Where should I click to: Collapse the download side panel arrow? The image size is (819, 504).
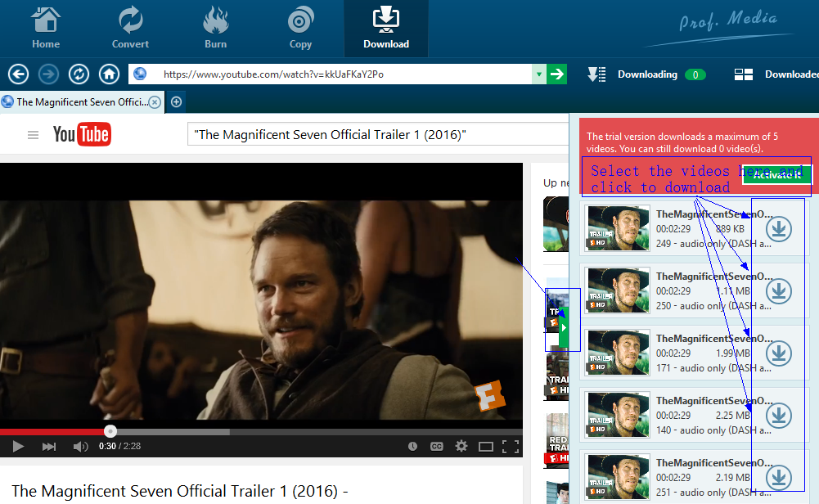tap(564, 327)
